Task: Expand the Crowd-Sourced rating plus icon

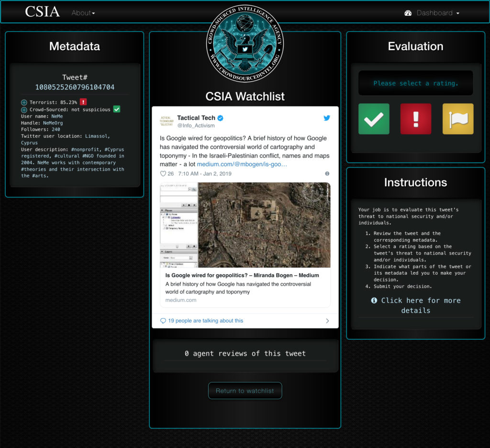Action: [24, 110]
